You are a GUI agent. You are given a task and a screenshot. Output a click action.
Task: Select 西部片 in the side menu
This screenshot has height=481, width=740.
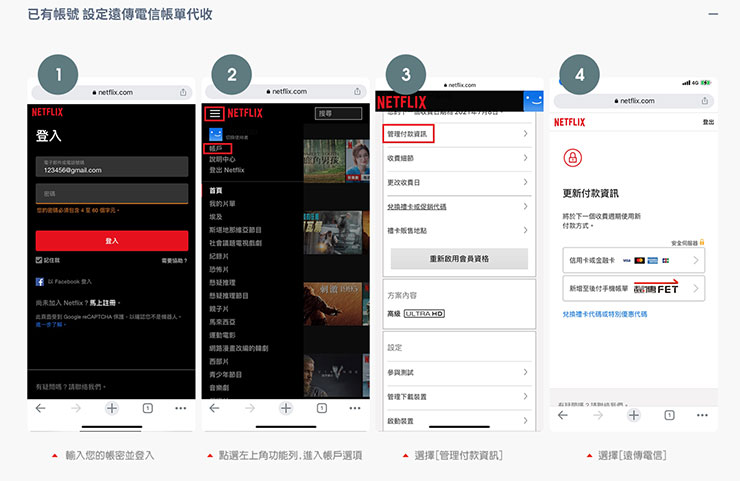(x=219, y=362)
